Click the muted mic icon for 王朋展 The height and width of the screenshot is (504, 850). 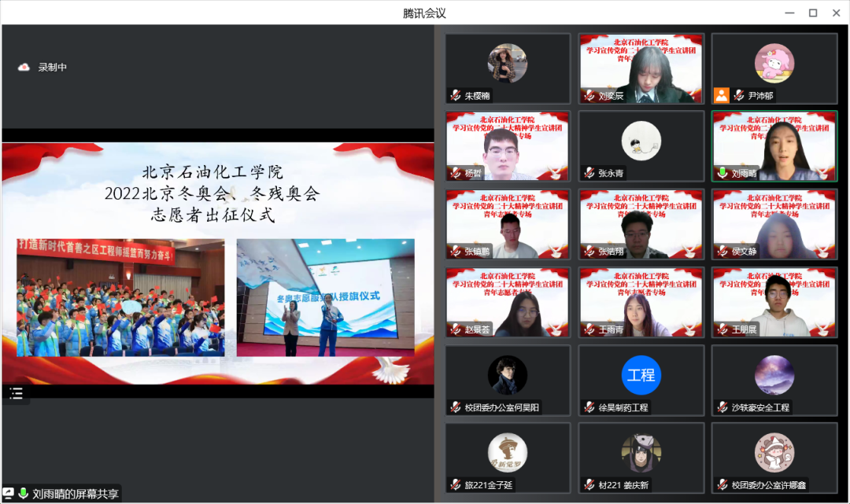pyautogui.click(x=721, y=329)
